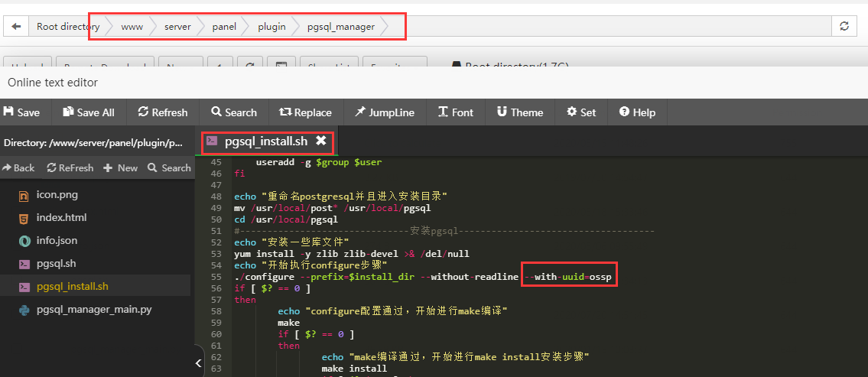Collapse the sidebar with the chevron handle
The height and width of the screenshot is (377, 868).
(199, 365)
